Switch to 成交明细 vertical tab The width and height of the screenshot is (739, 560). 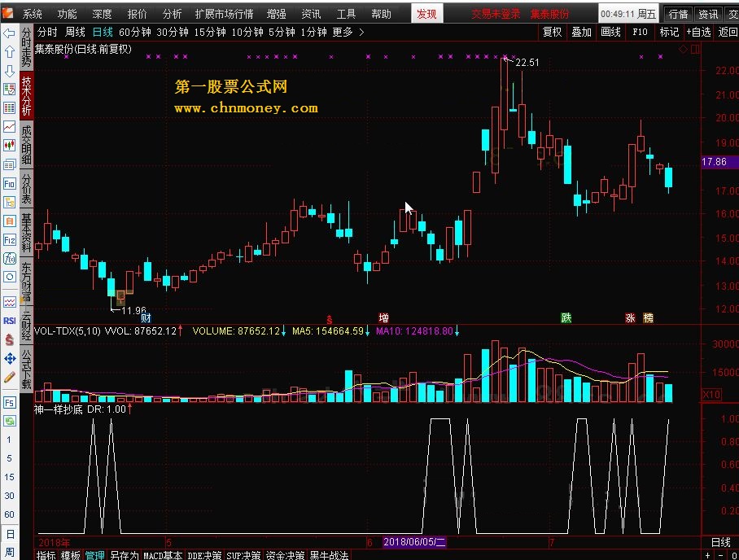[26, 145]
